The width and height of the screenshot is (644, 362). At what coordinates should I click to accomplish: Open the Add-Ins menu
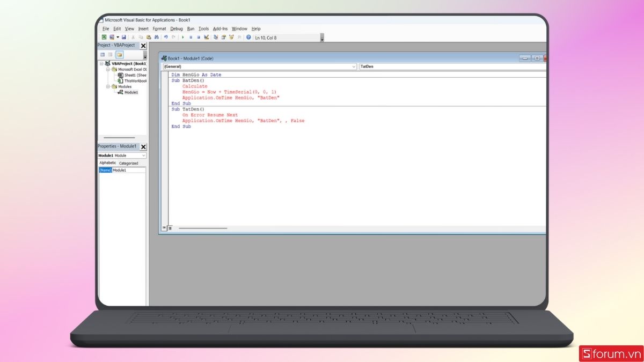(x=220, y=28)
